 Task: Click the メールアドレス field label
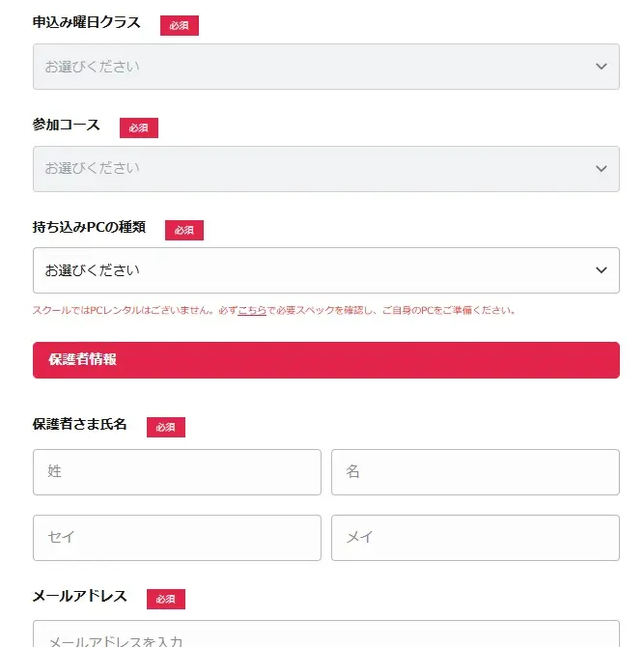80,597
